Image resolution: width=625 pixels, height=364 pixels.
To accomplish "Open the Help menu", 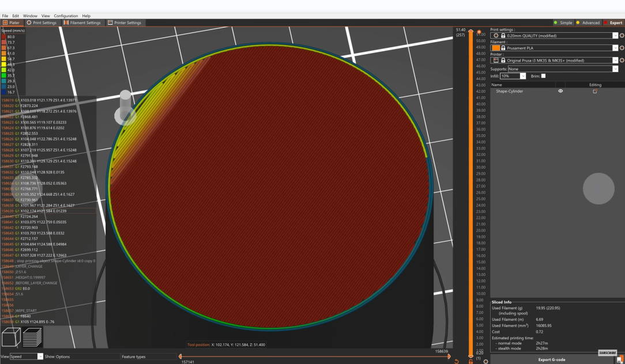I will [x=86, y=16].
